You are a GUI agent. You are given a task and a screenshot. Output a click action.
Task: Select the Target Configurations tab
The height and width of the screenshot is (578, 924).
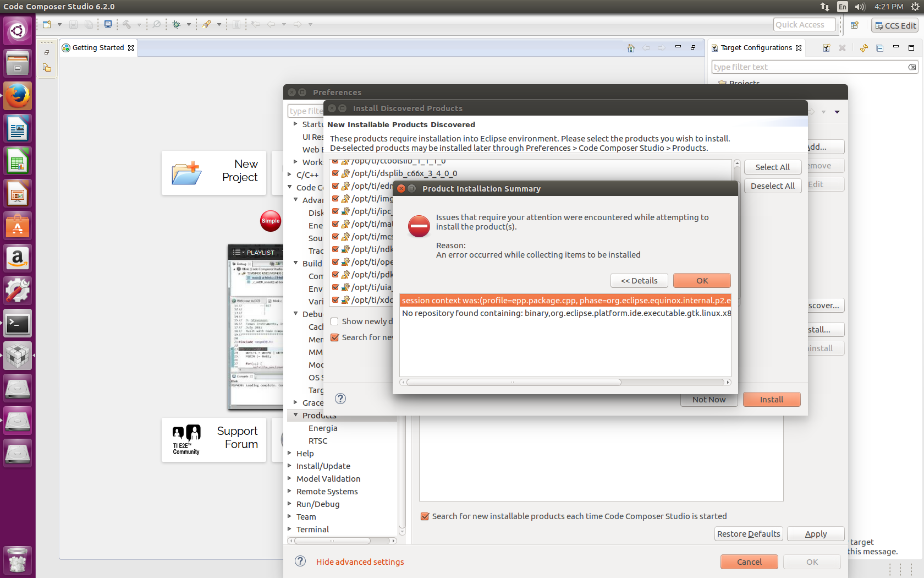pos(756,48)
